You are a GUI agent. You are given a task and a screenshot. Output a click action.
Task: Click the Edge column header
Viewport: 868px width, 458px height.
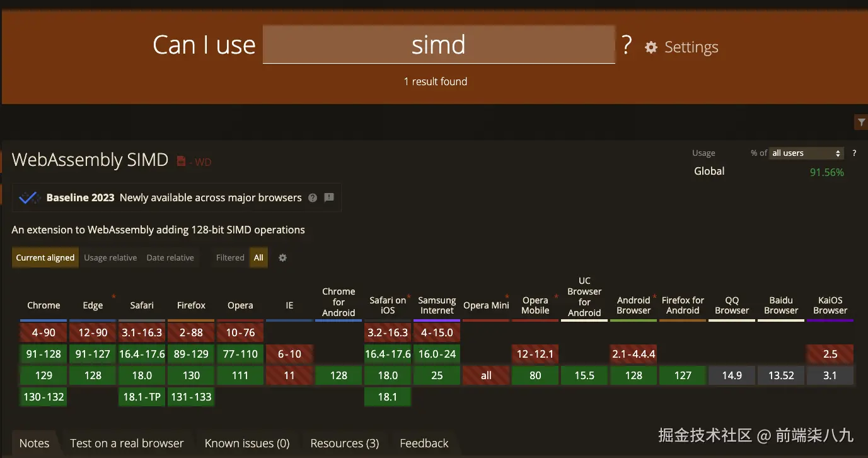[x=93, y=305]
